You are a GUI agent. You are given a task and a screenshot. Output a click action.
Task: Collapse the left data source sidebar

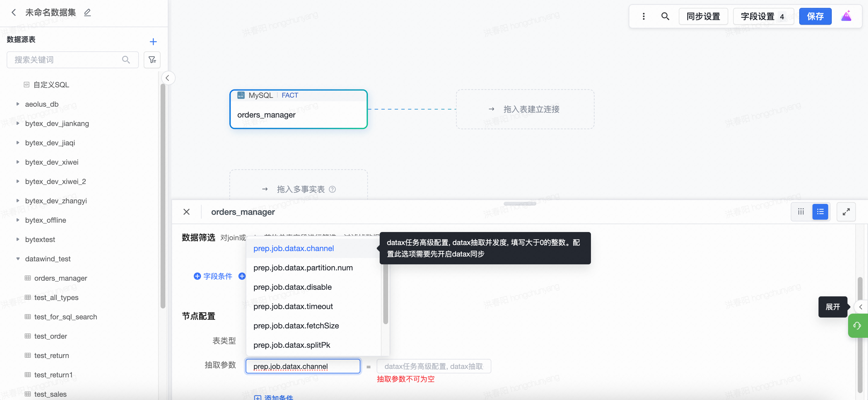[168, 78]
